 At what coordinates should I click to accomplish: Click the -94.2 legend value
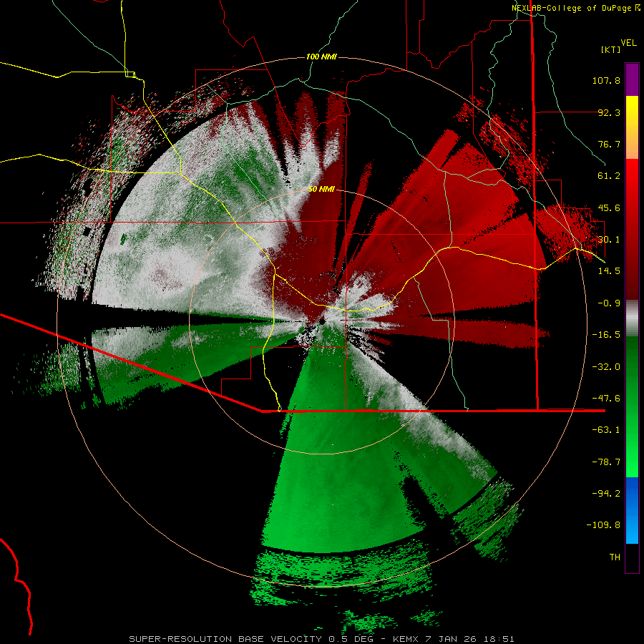(606, 493)
